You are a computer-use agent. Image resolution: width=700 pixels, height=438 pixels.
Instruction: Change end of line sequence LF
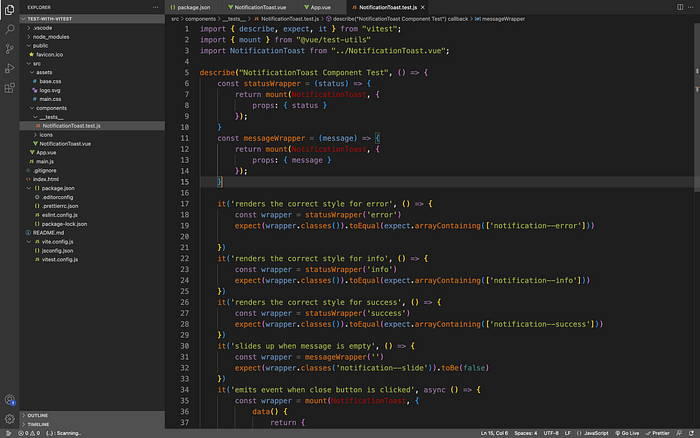[x=567, y=433]
